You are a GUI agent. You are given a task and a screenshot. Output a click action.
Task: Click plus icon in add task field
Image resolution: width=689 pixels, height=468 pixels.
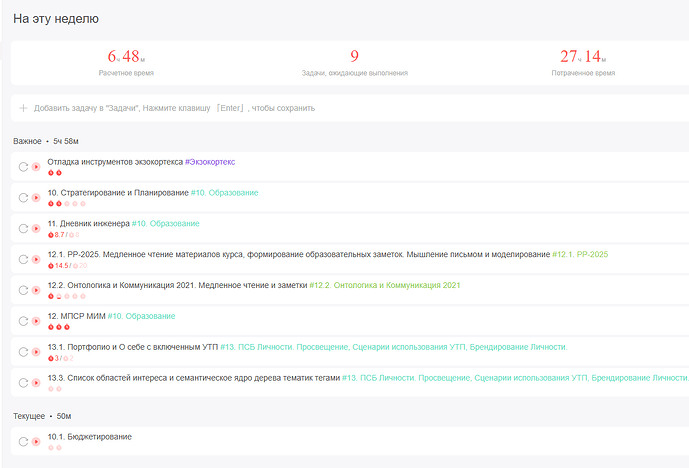pyautogui.click(x=23, y=108)
